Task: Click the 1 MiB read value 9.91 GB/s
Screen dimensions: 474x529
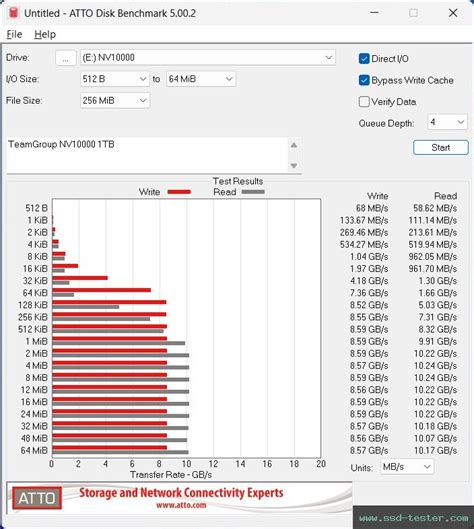Action: pyautogui.click(x=438, y=341)
